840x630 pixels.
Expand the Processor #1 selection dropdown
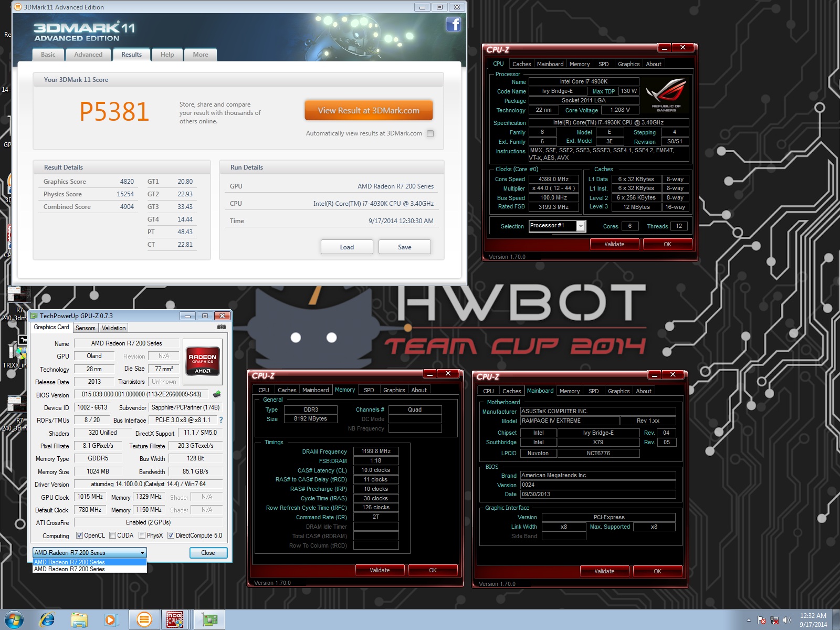coord(581,226)
